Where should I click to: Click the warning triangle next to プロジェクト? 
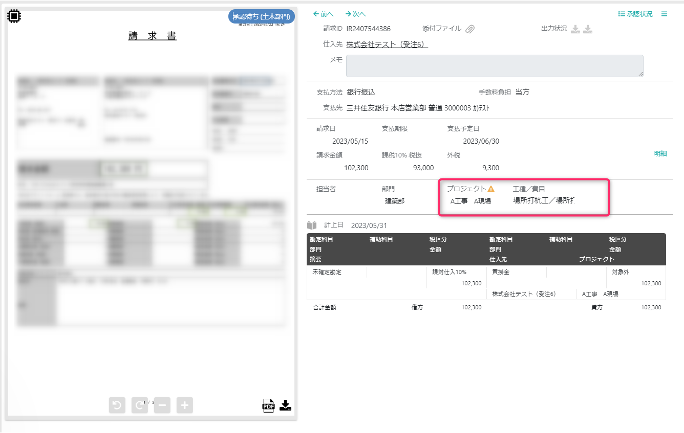coord(491,189)
